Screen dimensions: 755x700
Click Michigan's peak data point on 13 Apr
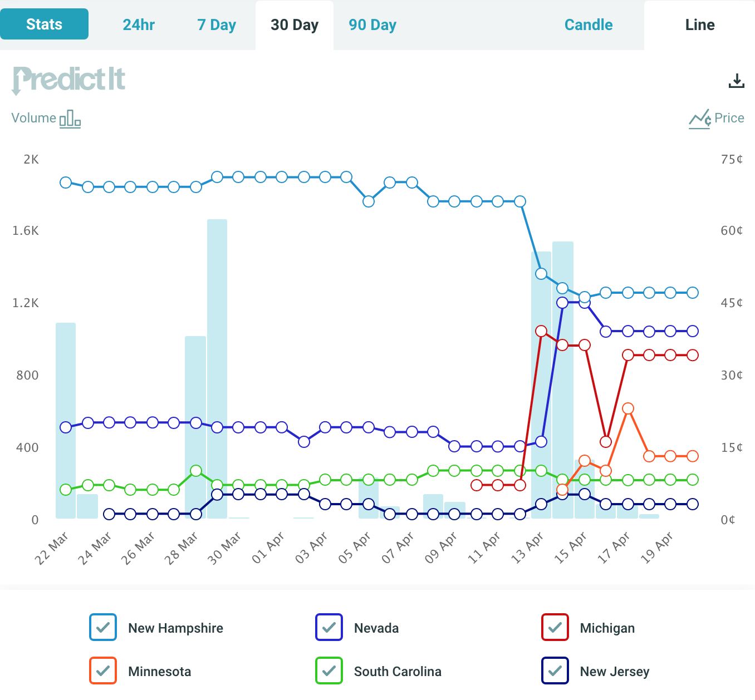tap(541, 331)
